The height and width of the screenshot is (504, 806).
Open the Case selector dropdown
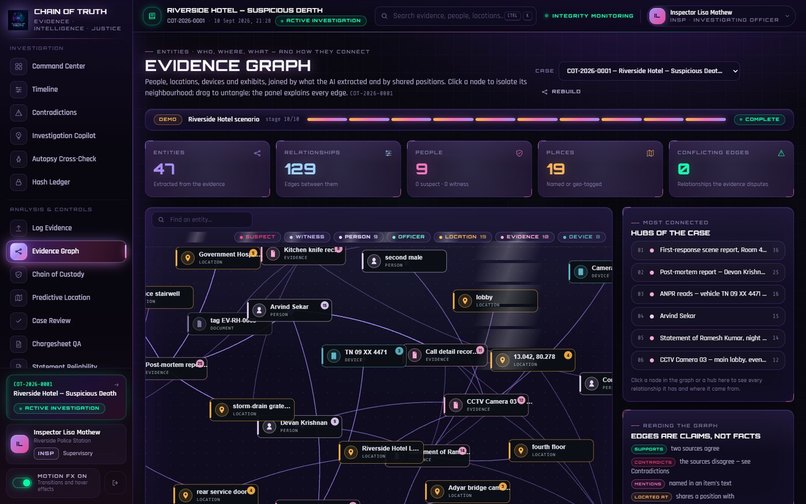click(649, 71)
